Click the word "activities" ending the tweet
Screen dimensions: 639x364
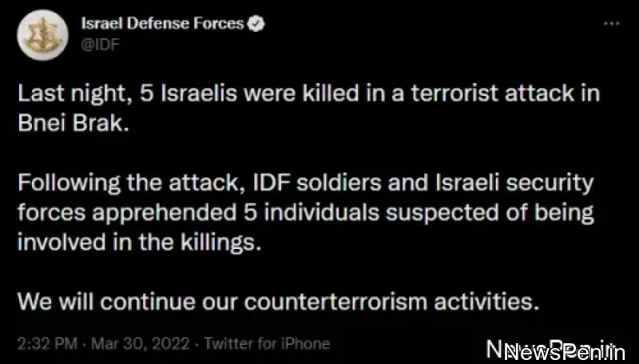486,303
